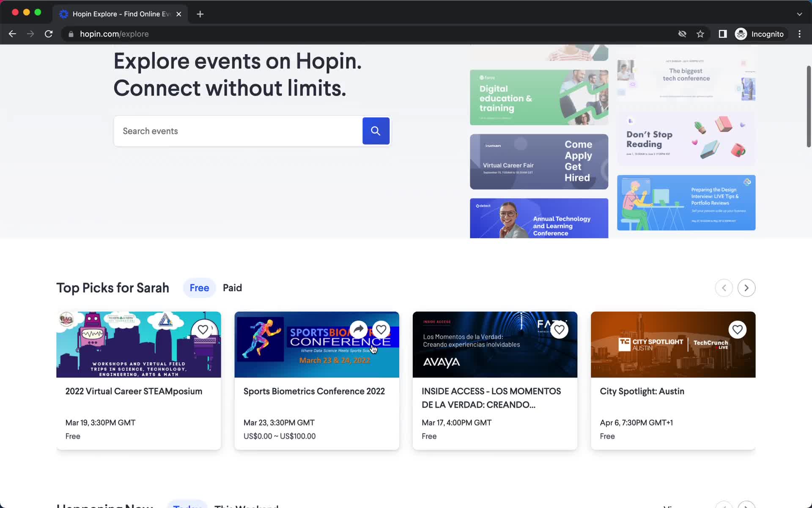812x508 pixels.
Task: Click the search icon button
Action: [x=376, y=131]
